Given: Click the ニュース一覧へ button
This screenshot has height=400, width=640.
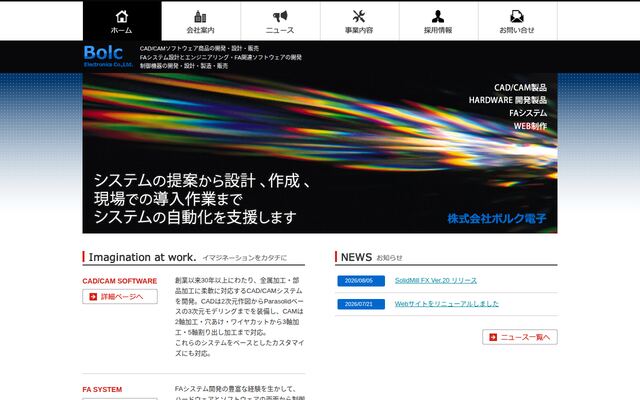Looking at the screenshot, I should pyautogui.click(x=520, y=337).
